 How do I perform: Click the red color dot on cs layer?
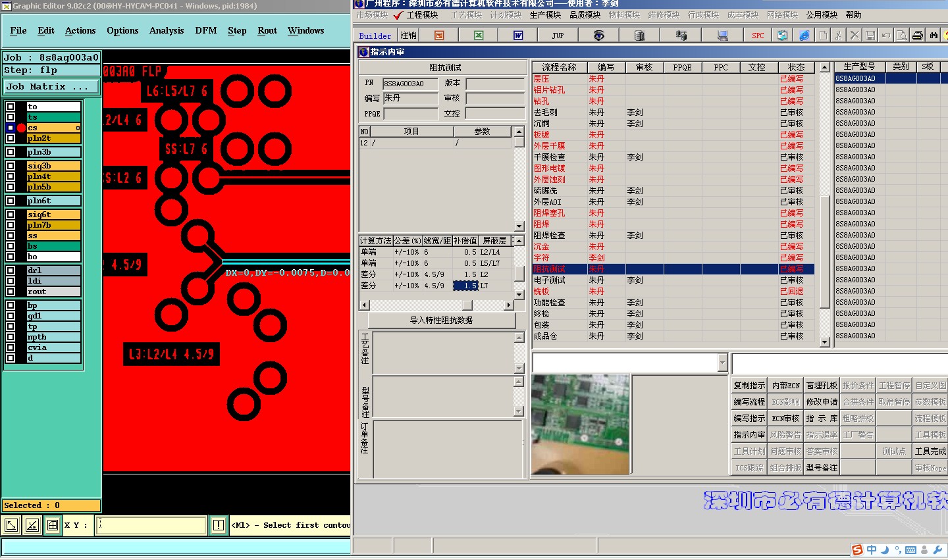pos(21,128)
